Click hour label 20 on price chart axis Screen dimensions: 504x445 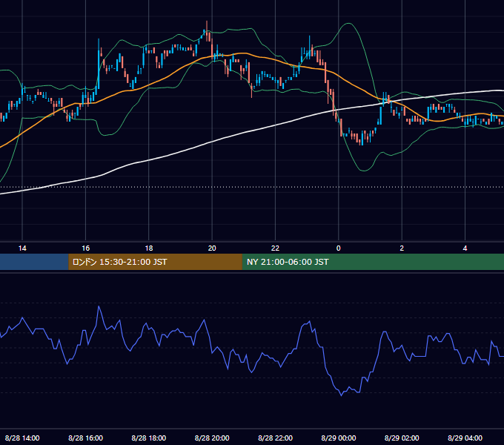pyautogui.click(x=212, y=248)
